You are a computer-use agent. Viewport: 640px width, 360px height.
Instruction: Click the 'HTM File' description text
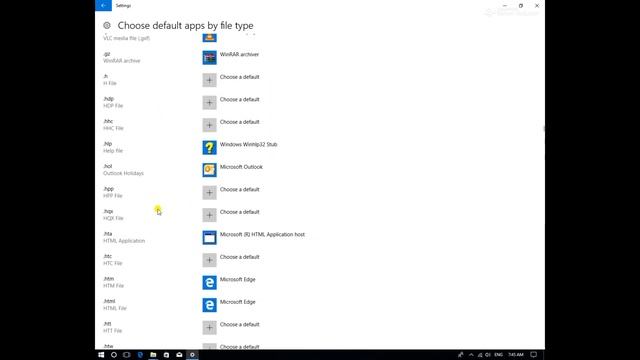[113, 285]
